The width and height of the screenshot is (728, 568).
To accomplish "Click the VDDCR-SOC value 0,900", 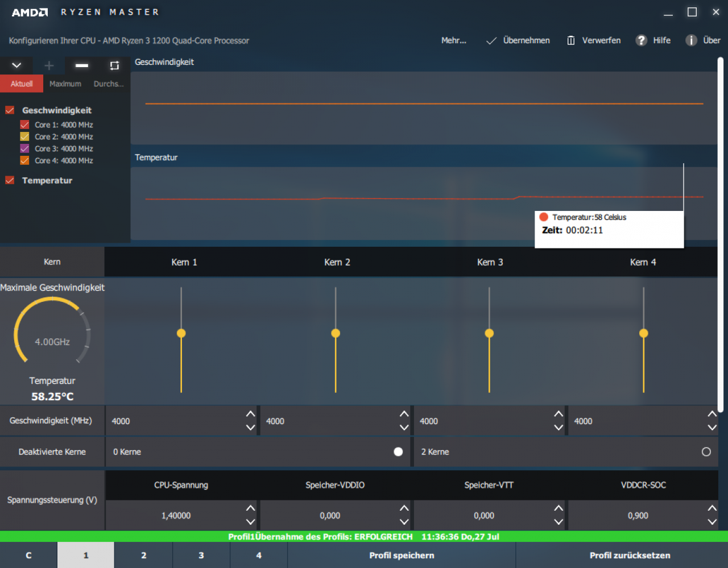I will [x=638, y=516].
